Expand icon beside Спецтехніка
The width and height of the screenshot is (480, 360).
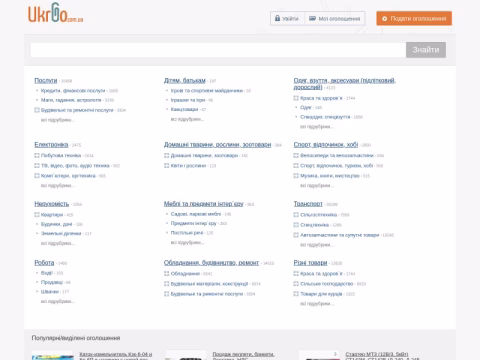coord(296,225)
